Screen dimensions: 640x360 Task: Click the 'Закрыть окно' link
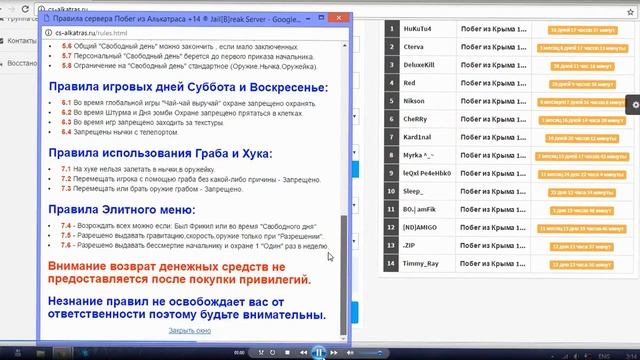pyautogui.click(x=190, y=331)
